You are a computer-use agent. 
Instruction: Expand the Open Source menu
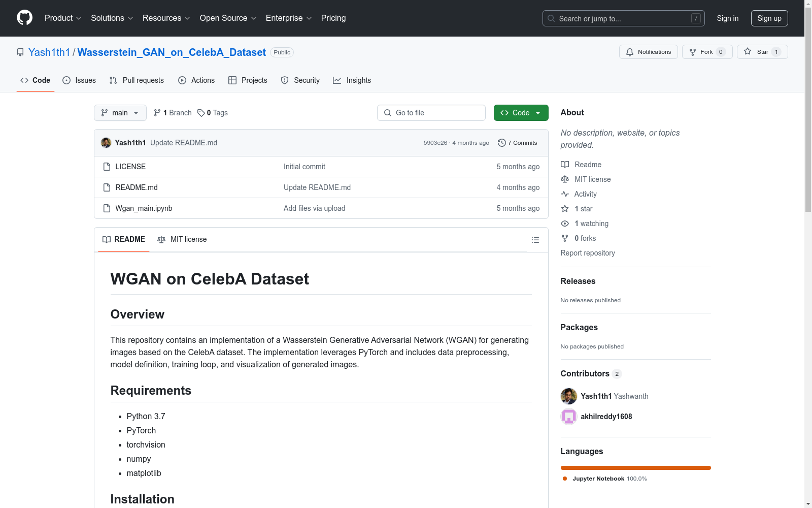pyautogui.click(x=228, y=18)
